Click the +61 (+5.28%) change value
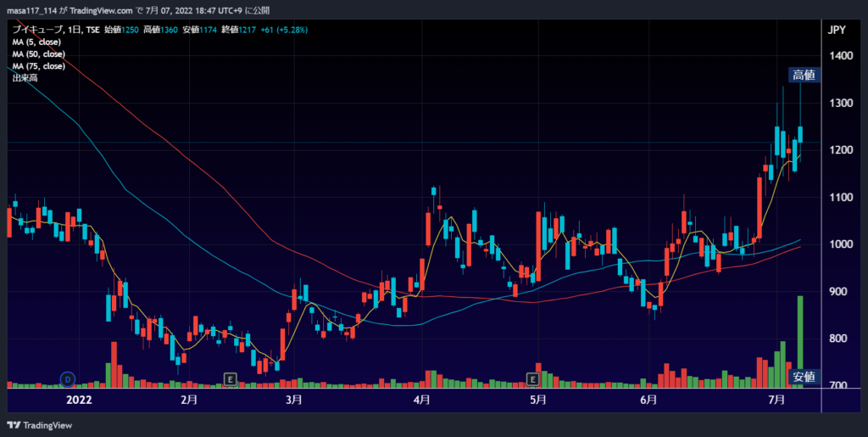Screen dimensions: 868x437 284,30
